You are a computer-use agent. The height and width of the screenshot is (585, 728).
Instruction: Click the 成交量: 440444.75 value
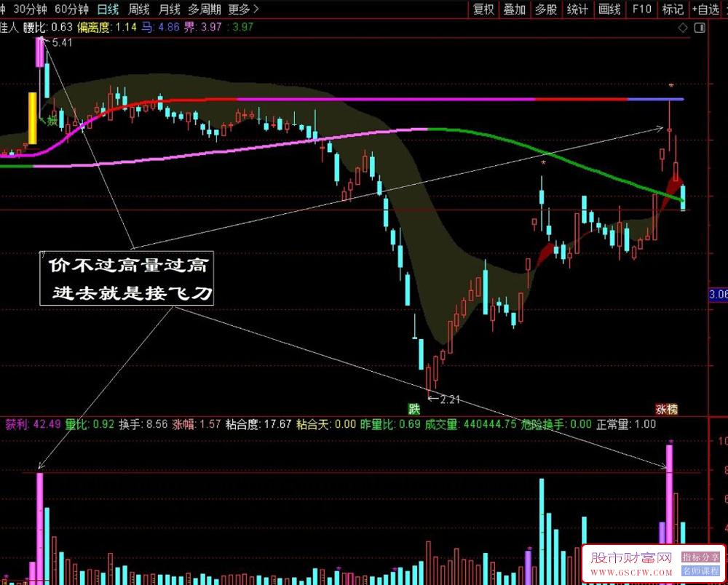[470, 424]
